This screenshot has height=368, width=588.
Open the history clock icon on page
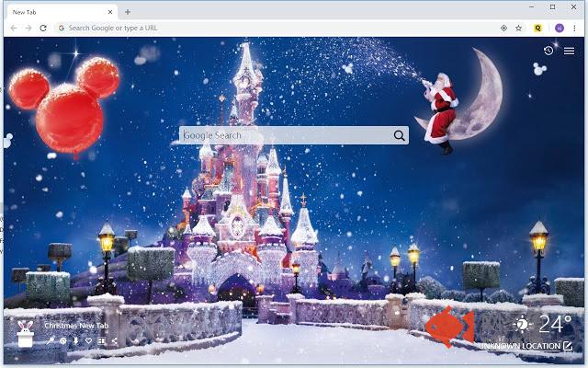pos(548,51)
